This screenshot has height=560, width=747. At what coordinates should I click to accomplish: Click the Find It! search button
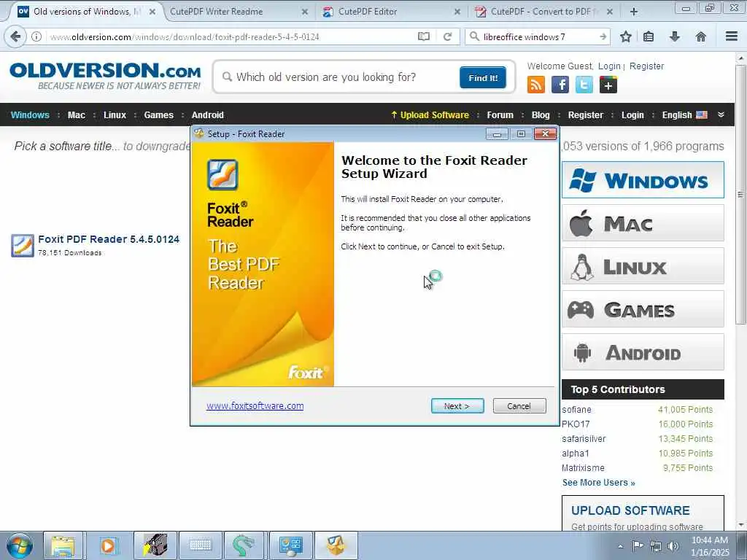pos(483,77)
